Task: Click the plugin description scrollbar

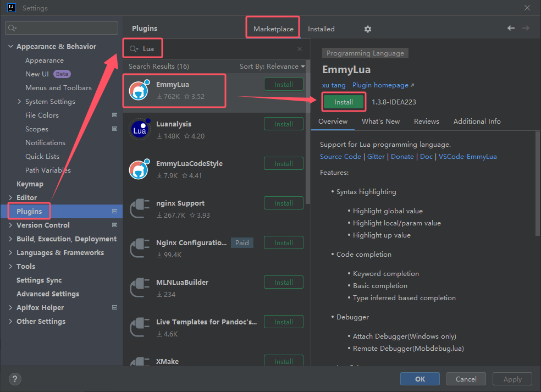Action: pos(537,184)
